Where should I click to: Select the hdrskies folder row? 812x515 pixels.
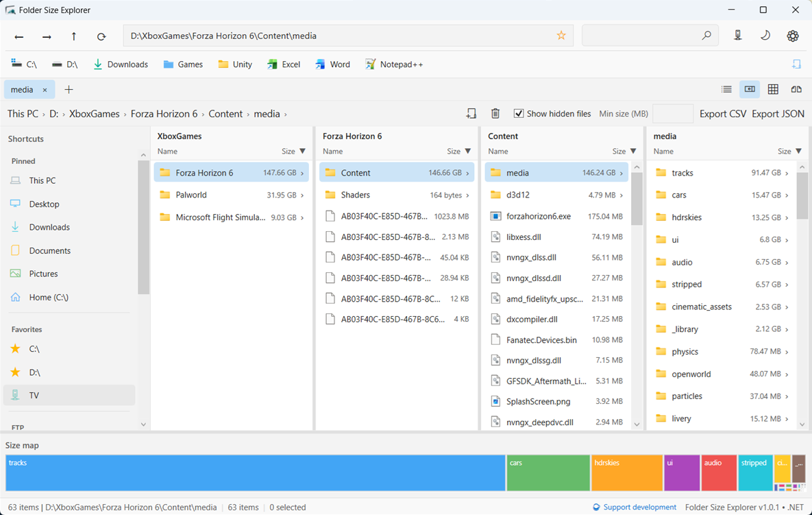pos(722,217)
